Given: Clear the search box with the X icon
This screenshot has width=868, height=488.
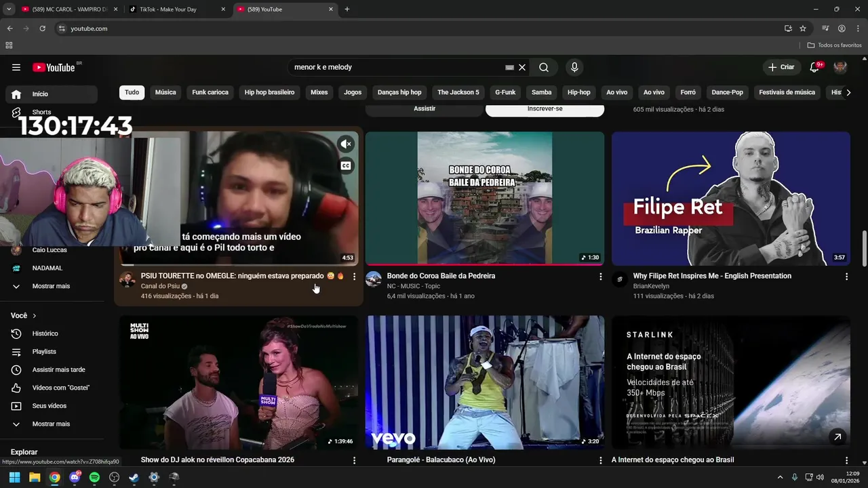Looking at the screenshot, I should [522, 67].
